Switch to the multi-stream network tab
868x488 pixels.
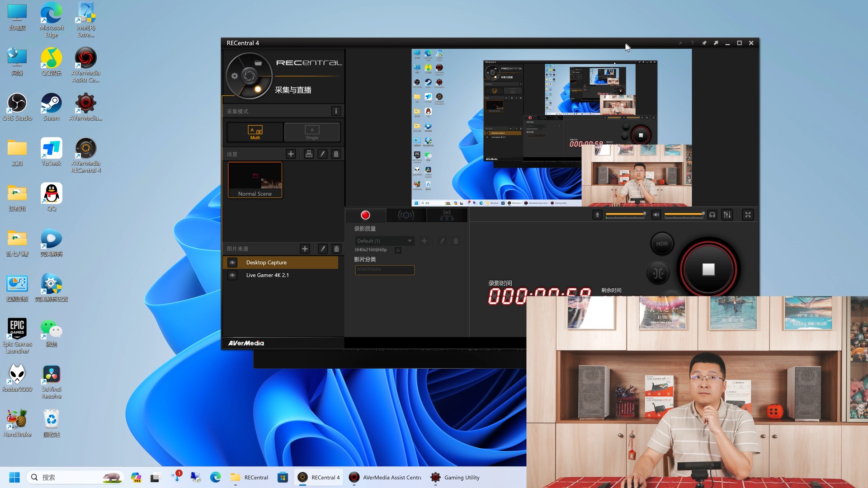tap(447, 215)
